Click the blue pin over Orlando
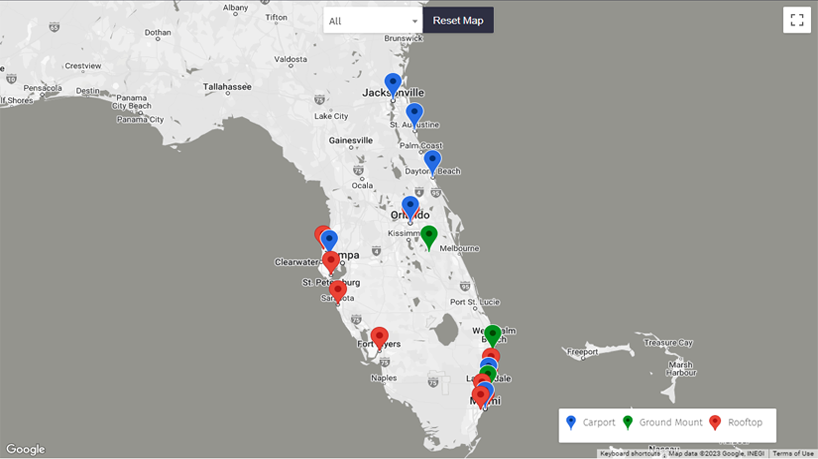Image resolution: width=818 pixels, height=459 pixels. tap(410, 207)
